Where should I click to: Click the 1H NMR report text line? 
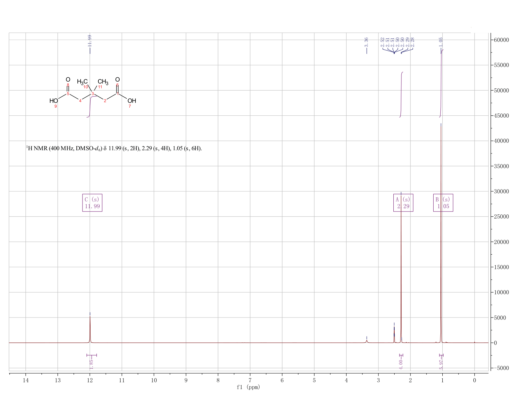click(114, 149)
